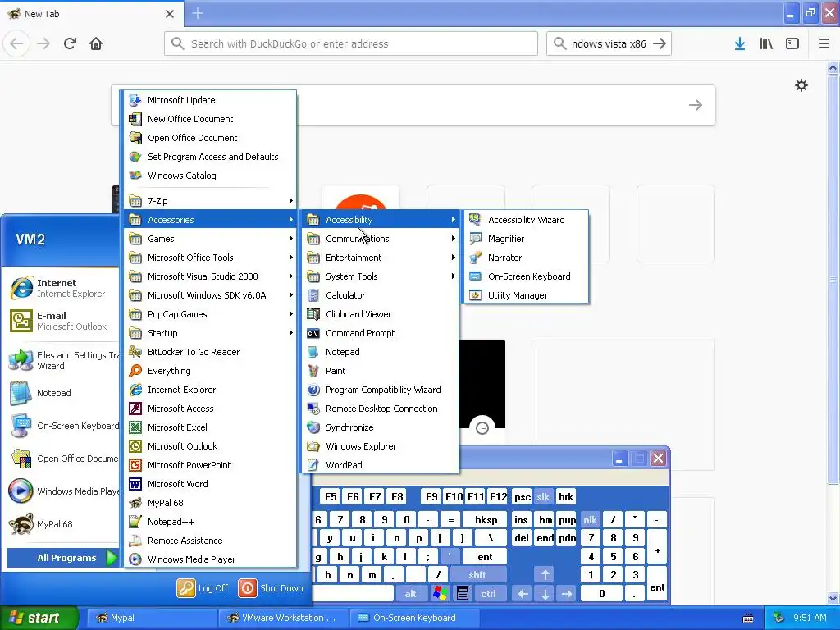840x630 pixels.
Task: Open Magnifier from Accessibility submenu
Action: tap(526, 239)
